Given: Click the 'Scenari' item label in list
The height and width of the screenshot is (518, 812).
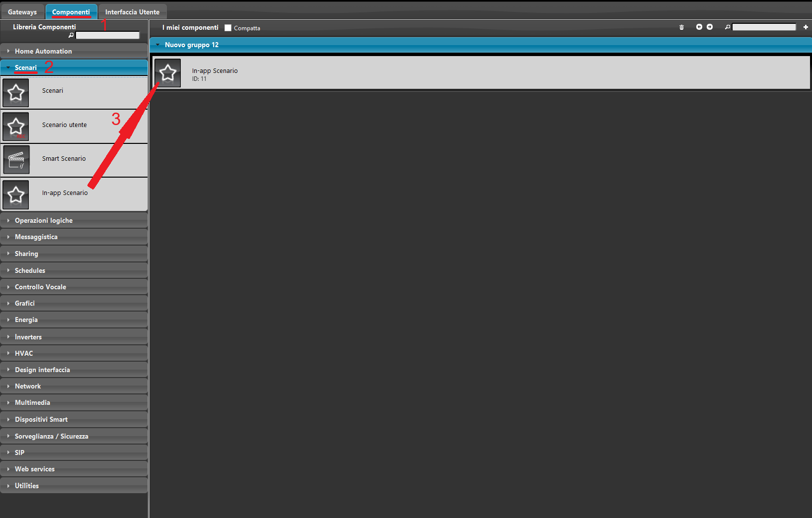Looking at the screenshot, I should (x=53, y=91).
